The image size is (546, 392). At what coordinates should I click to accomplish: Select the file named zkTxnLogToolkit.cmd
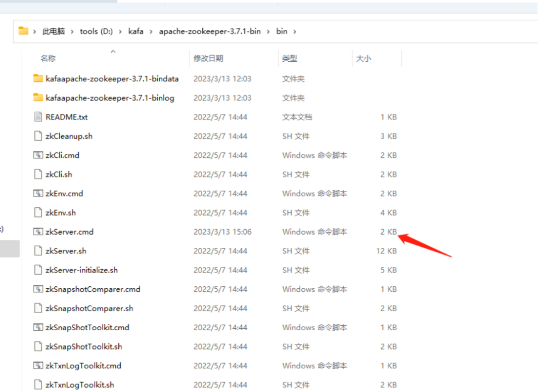(83, 366)
